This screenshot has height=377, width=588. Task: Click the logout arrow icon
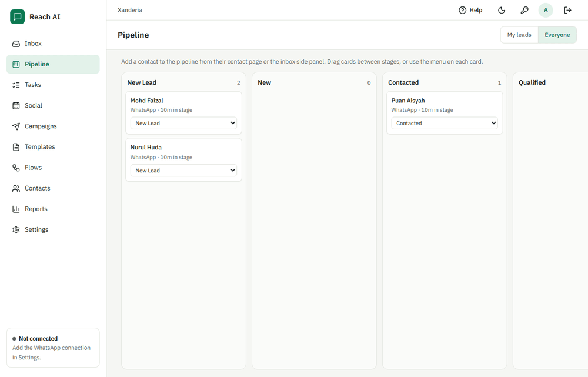568,10
